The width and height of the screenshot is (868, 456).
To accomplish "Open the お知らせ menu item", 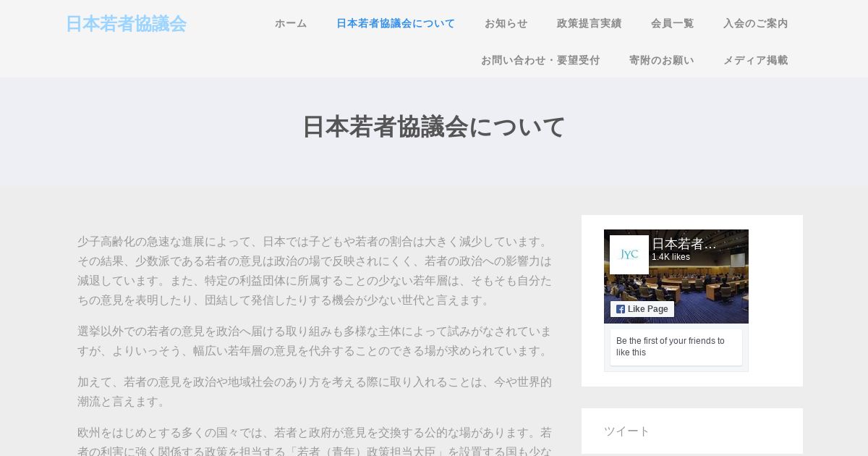I will pos(506,23).
